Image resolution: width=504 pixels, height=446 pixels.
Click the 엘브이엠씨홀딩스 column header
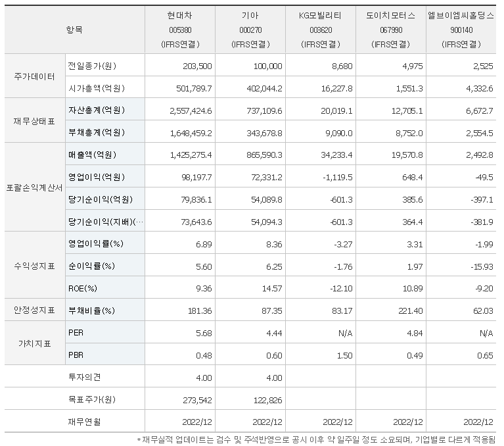(461, 30)
